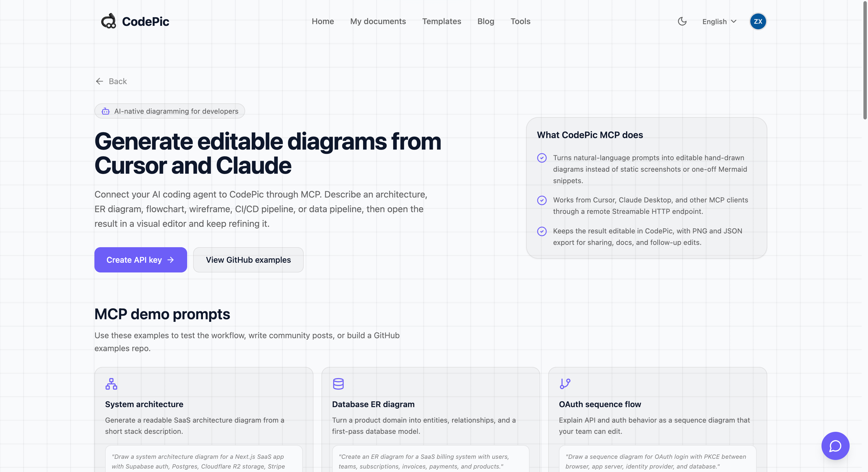The height and width of the screenshot is (472, 868).
Task: Click the Create API key button
Action: pos(141,260)
